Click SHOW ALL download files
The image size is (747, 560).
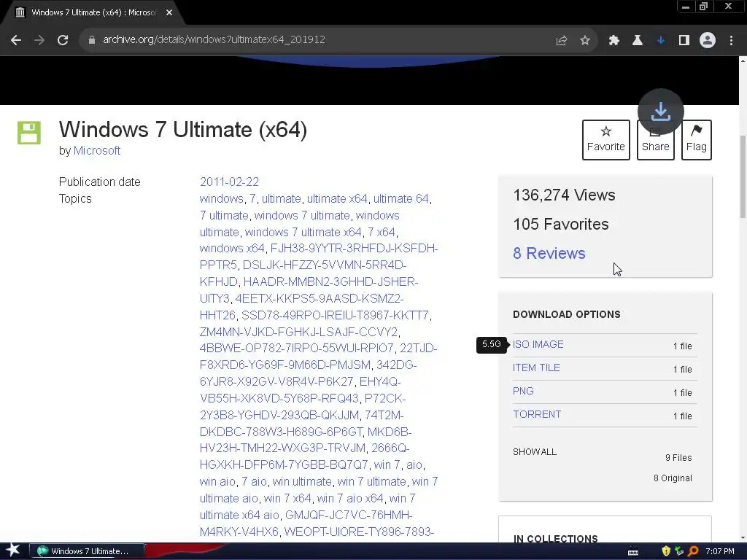point(535,452)
